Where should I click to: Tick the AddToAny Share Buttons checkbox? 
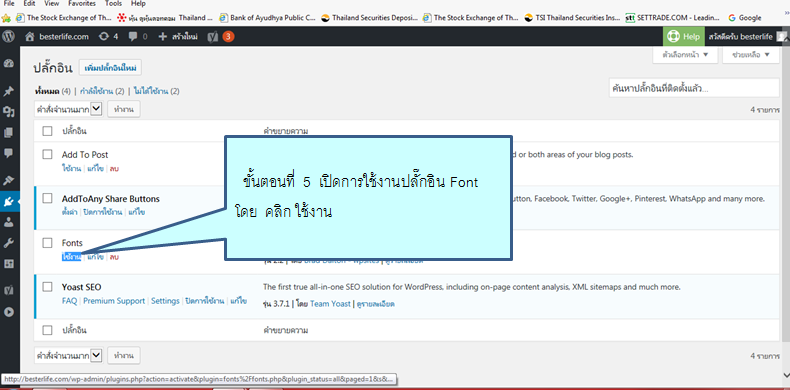click(47, 199)
